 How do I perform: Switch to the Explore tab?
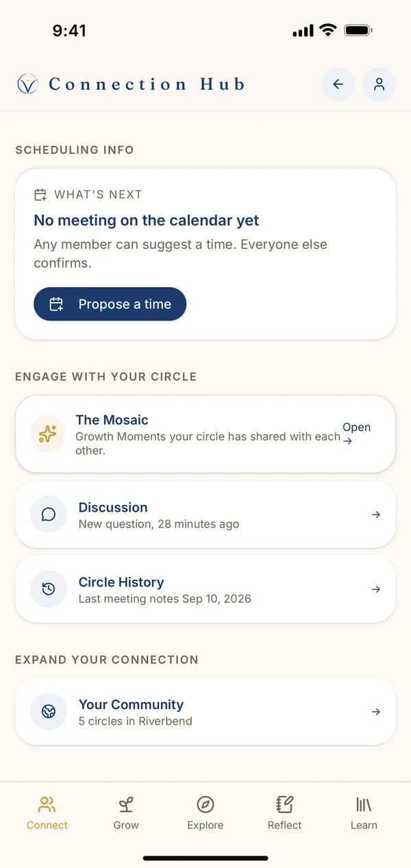206,813
